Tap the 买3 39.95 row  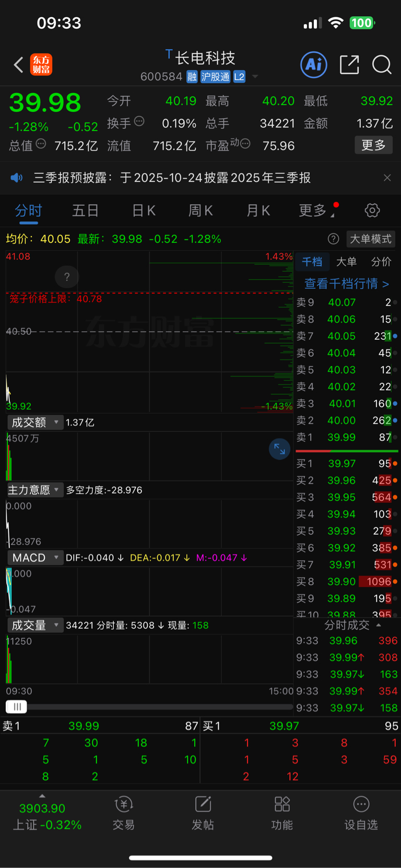347,497
